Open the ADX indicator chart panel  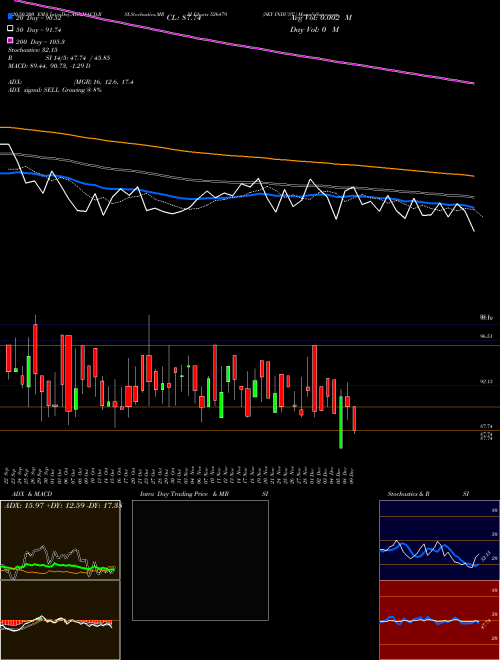point(60,540)
